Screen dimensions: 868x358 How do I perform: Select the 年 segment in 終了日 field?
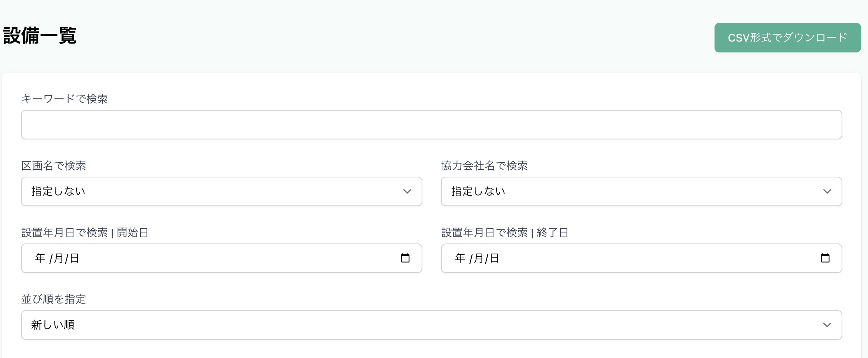(460, 258)
